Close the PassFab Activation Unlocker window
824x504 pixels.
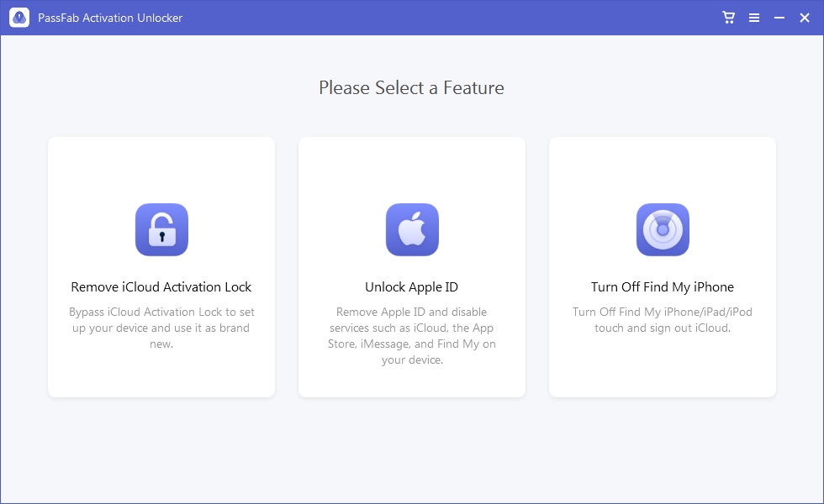[804, 18]
